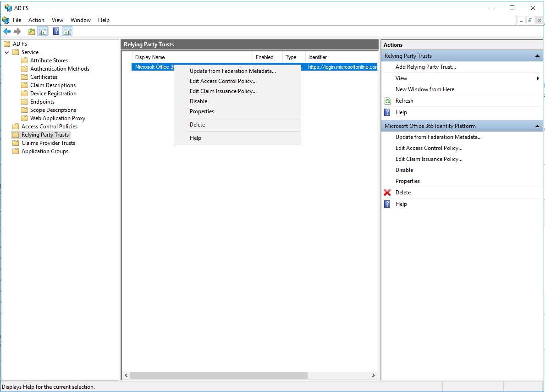Choose Edit Access Control Policy in context menu

tap(237, 81)
